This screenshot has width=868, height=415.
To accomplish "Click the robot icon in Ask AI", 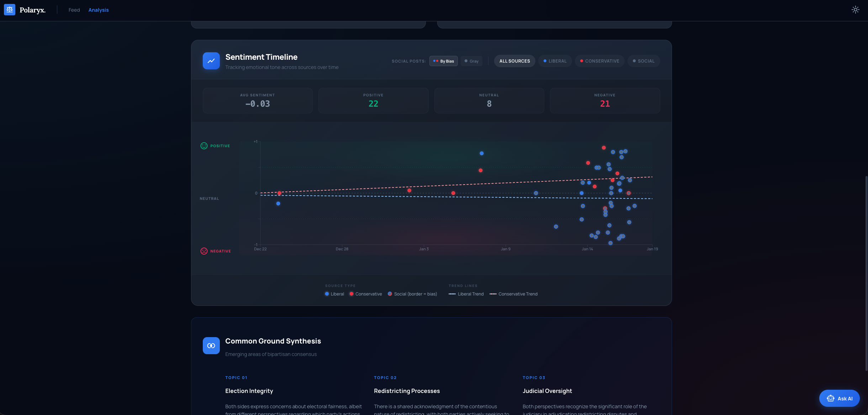I will (x=830, y=398).
